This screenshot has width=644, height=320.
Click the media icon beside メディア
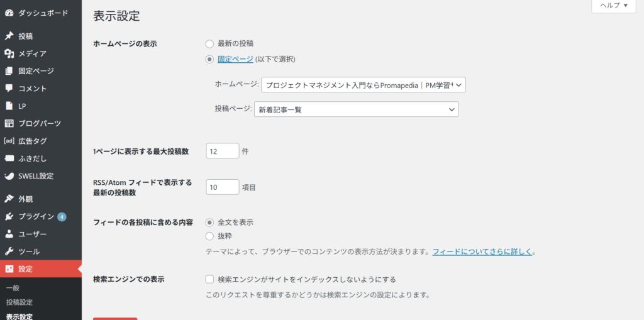click(x=9, y=53)
